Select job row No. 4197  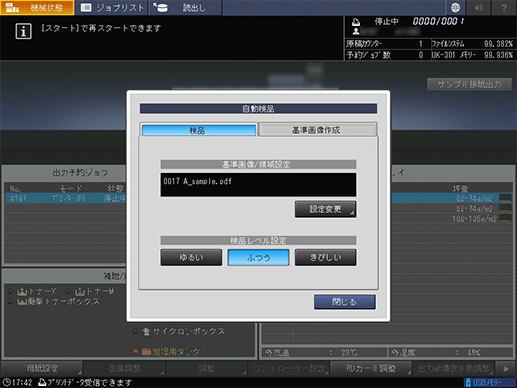click(66, 198)
